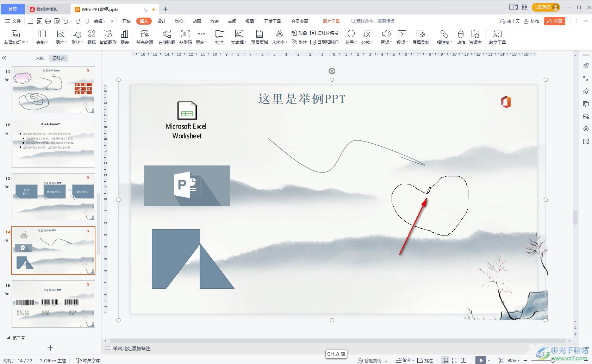Viewport: 592px width, 364px height.
Task: Attach a file with 附件
Action: [x=299, y=42]
